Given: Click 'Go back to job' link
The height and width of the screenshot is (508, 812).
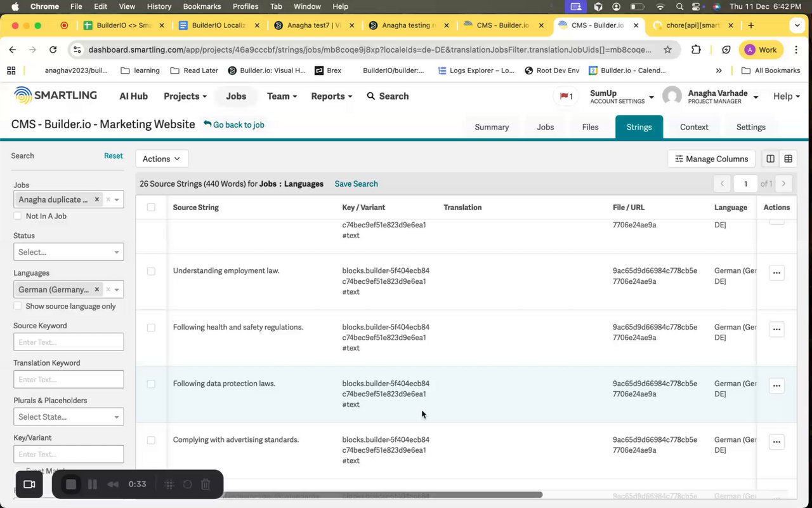Looking at the screenshot, I should pyautogui.click(x=234, y=125).
